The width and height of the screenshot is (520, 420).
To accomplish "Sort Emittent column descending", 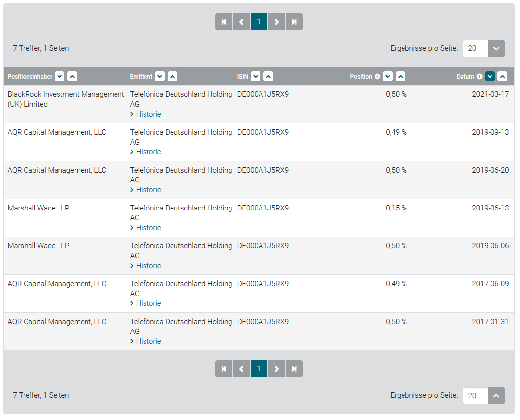I will click(x=160, y=77).
